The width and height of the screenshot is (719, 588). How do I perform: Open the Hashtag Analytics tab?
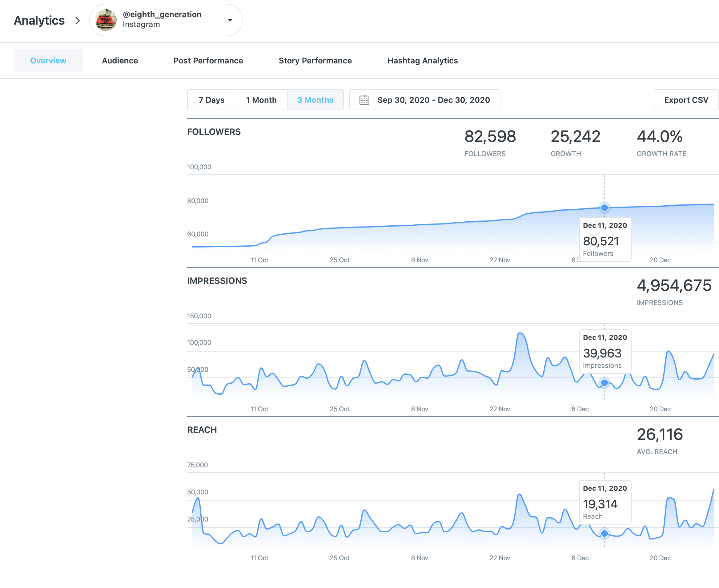click(x=422, y=61)
